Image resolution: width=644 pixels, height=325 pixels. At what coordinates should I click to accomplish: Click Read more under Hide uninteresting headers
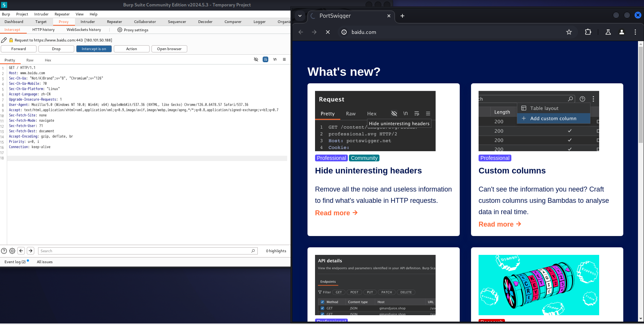point(336,213)
